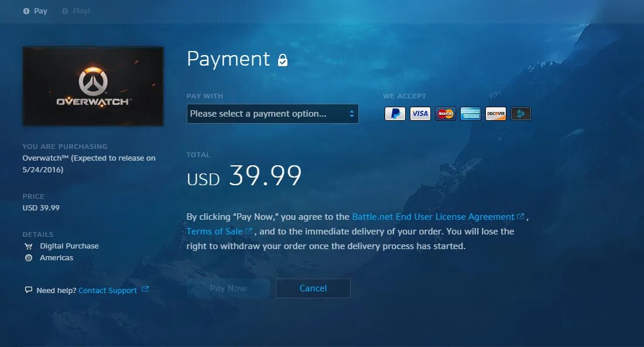
Task: Click the American Express card icon
Action: pos(470,114)
